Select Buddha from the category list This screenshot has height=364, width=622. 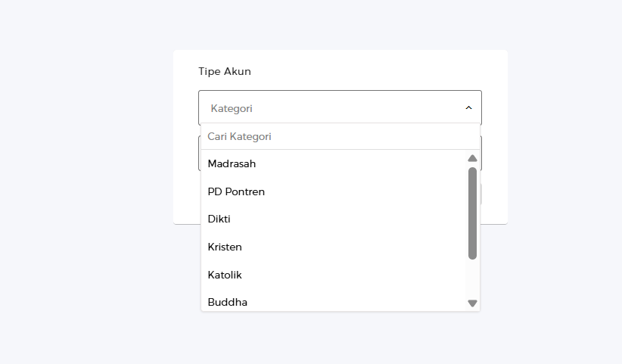[x=227, y=302]
